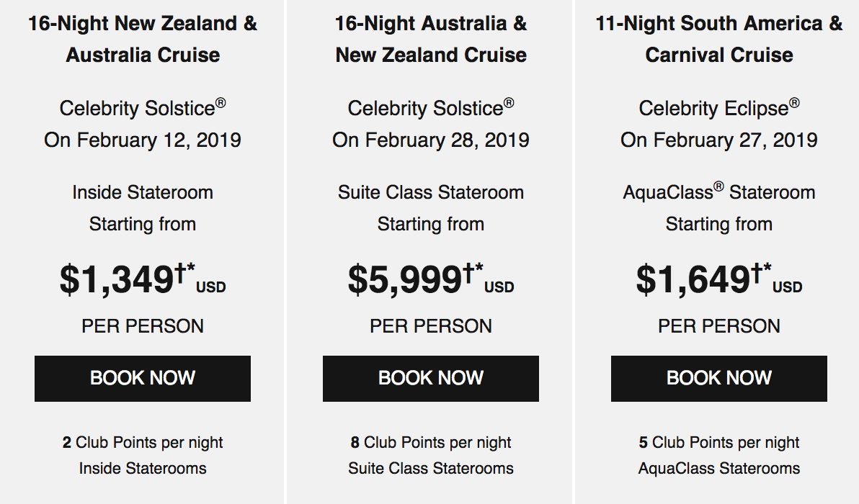The width and height of the screenshot is (859, 504).
Task: Click the Inside Stateroom label
Action: [x=143, y=193]
